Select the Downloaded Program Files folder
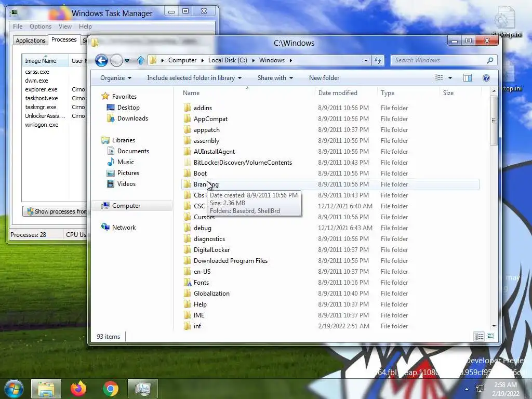The width and height of the screenshot is (532, 399). [x=231, y=261]
